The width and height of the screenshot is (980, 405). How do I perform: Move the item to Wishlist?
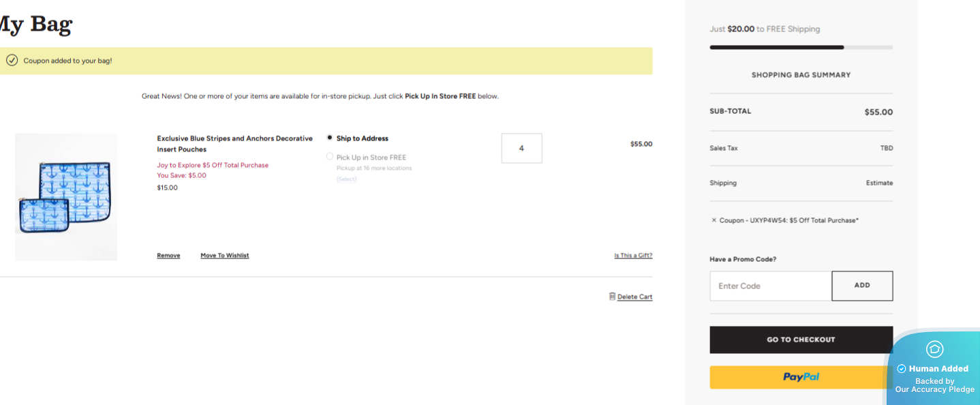pyautogui.click(x=224, y=256)
